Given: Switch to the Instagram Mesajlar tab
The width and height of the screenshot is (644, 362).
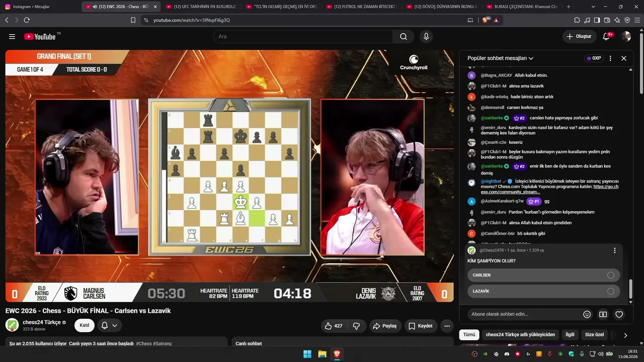Looking at the screenshot, I should [x=40, y=7].
